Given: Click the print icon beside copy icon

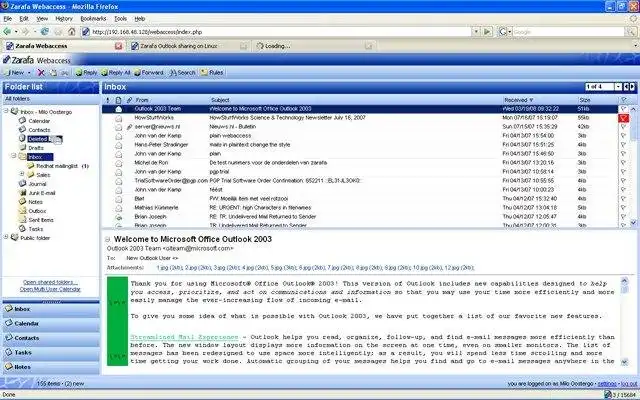Looking at the screenshot, I should coord(65,73).
